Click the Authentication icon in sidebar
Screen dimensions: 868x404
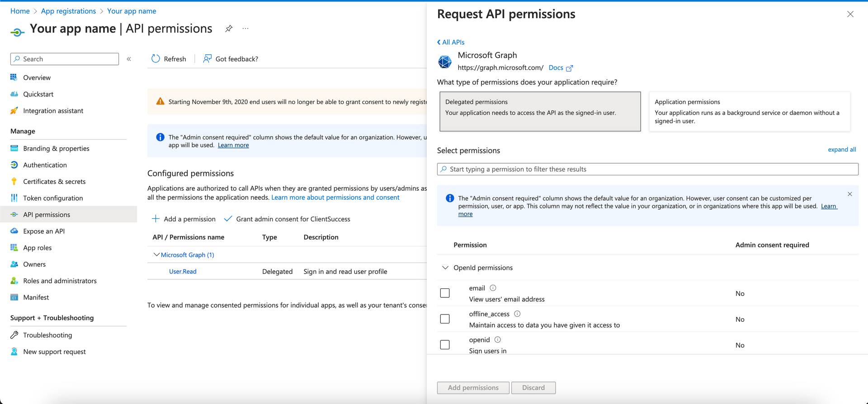[14, 165]
